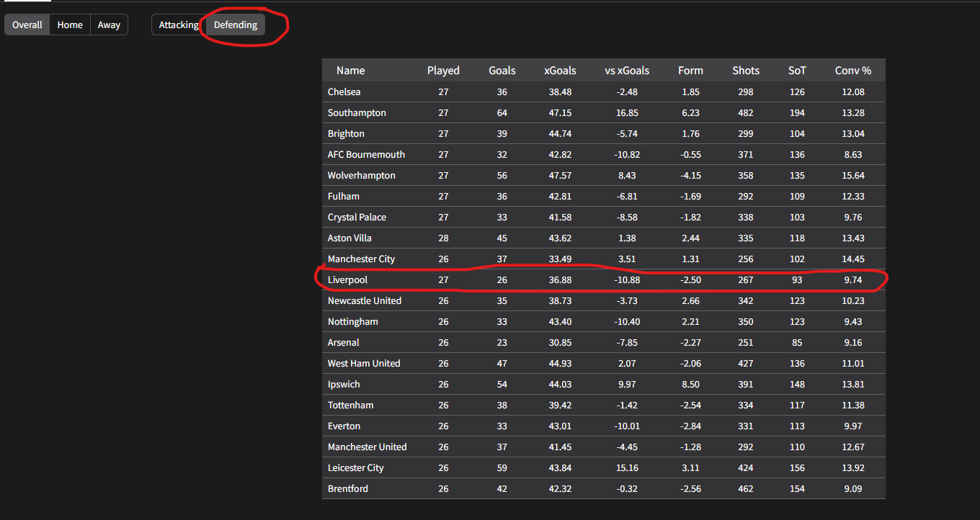The width and height of the screenshot is (980, 520).
Task: Sort by vs xGoals column header
Action: point(626,71)
